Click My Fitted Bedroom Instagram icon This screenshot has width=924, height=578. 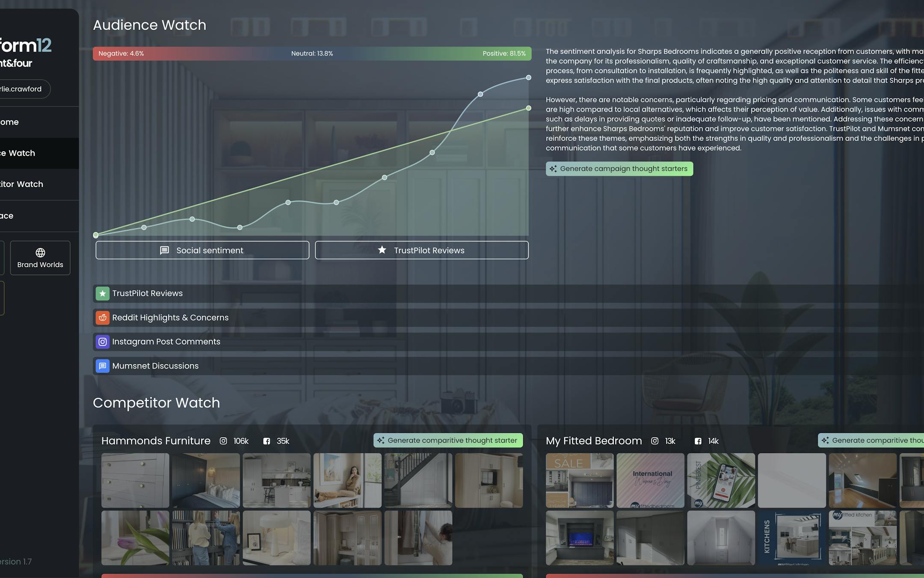point(654,441)
